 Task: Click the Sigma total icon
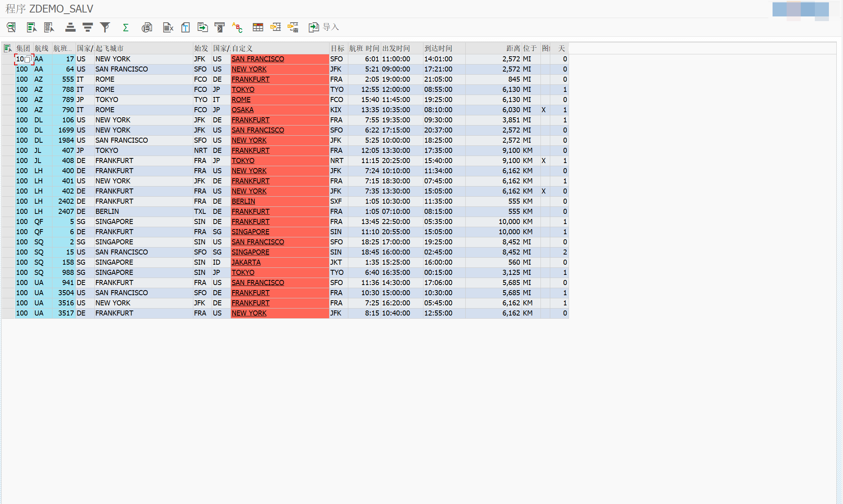[126, 27]
